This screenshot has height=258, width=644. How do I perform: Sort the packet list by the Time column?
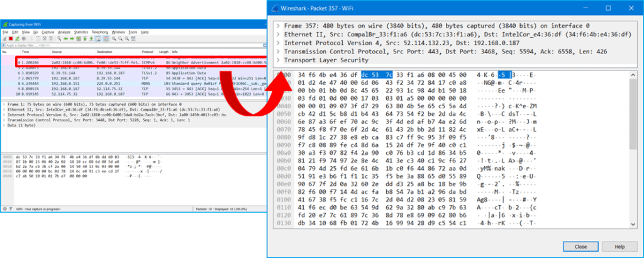[35, 52]
